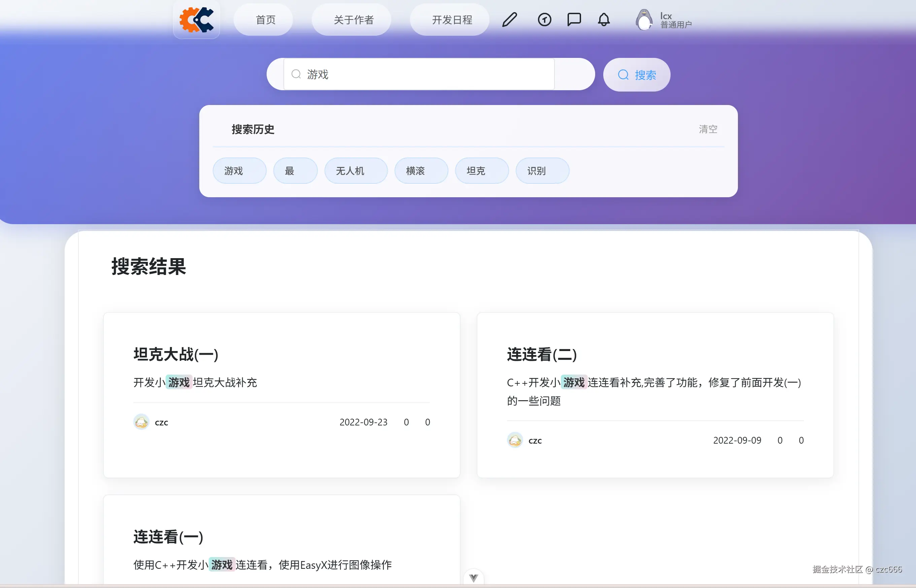Open the 坦克大战(一) article title
The width and height of the screenshot is (916, 588).
coord(176,354)
